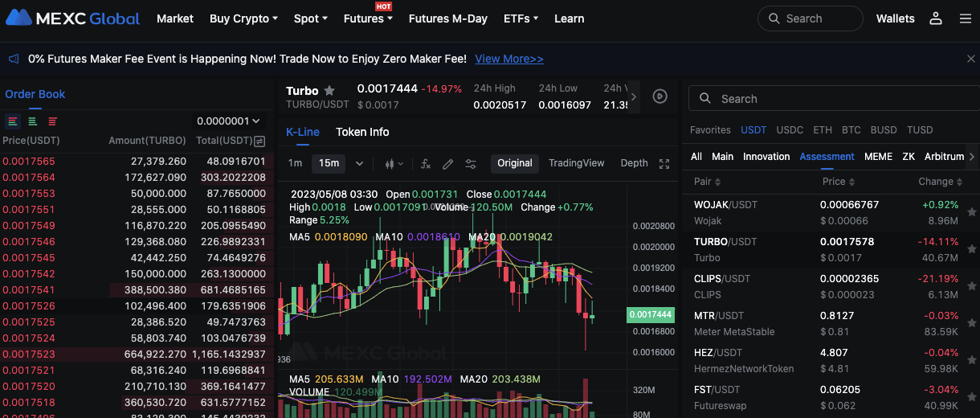Switch the Total(USDT) column unit icon
The width and height of the screenshot is (980, 418).
click(x=259, y=141)
